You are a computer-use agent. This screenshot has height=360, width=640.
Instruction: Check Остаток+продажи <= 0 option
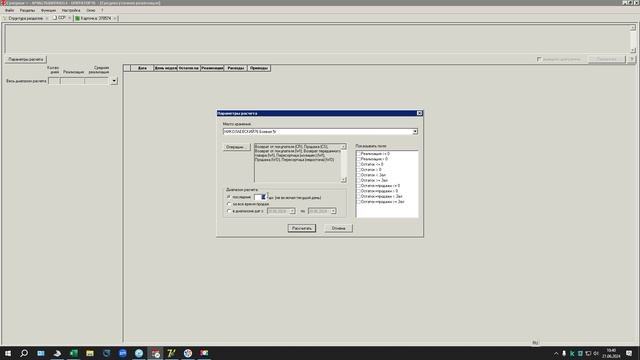tap(358, 186)
